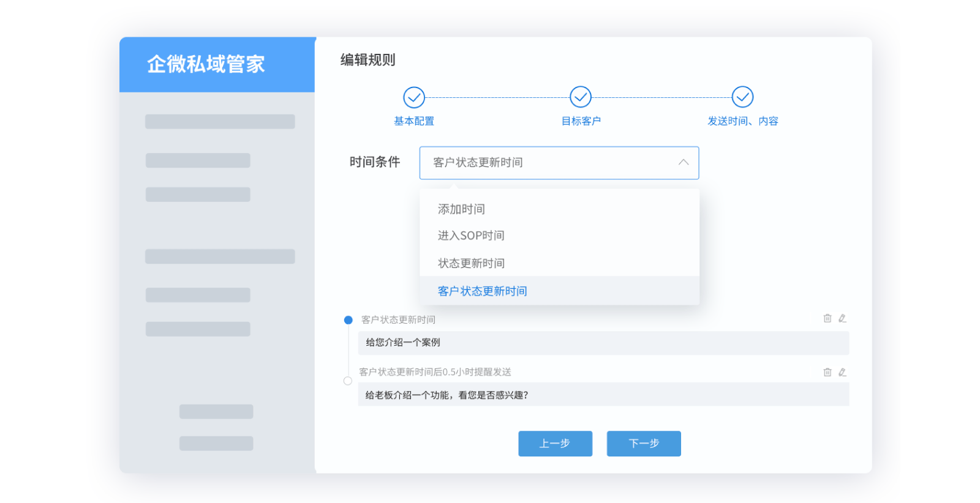Image resolution: width=980 pixels, height=503 pixels.
Task: Choose 添加时间 from the dropdown list
Action: (461, 209)
